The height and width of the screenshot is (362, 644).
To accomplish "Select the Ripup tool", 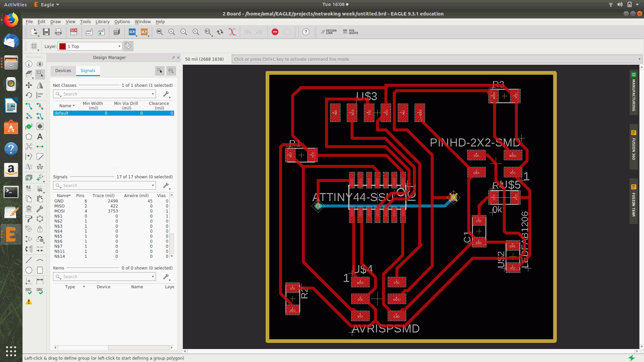I will [40, 106].
